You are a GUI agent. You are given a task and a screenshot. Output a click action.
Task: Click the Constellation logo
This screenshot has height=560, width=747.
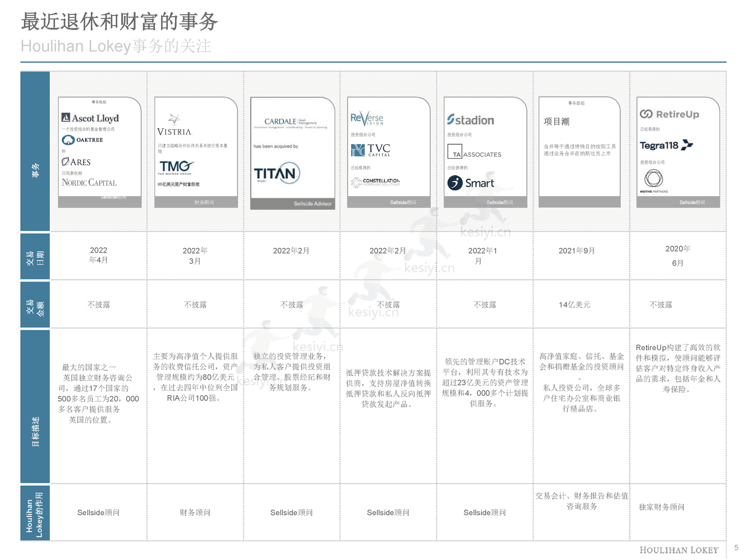[376, 182]
